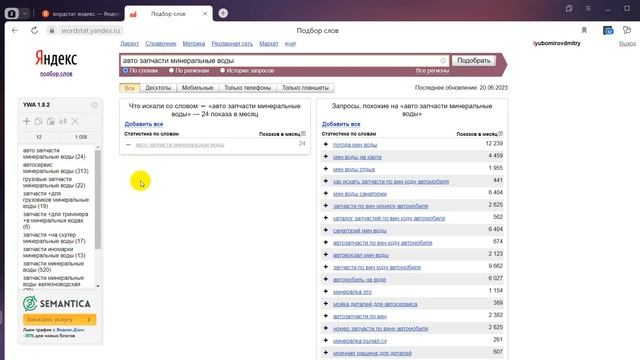Click SEMANTICA order service button
The width and height of the screenshot is (640, 360).
click(60, 319)
